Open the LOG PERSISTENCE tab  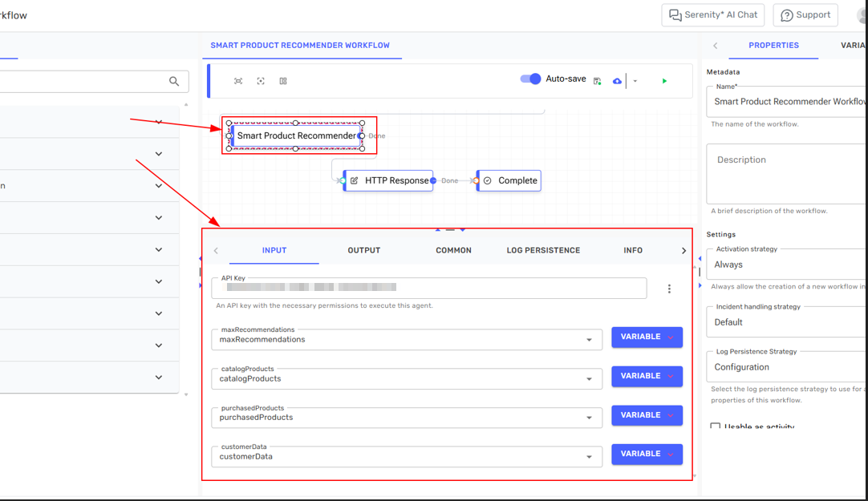(543, 250)
